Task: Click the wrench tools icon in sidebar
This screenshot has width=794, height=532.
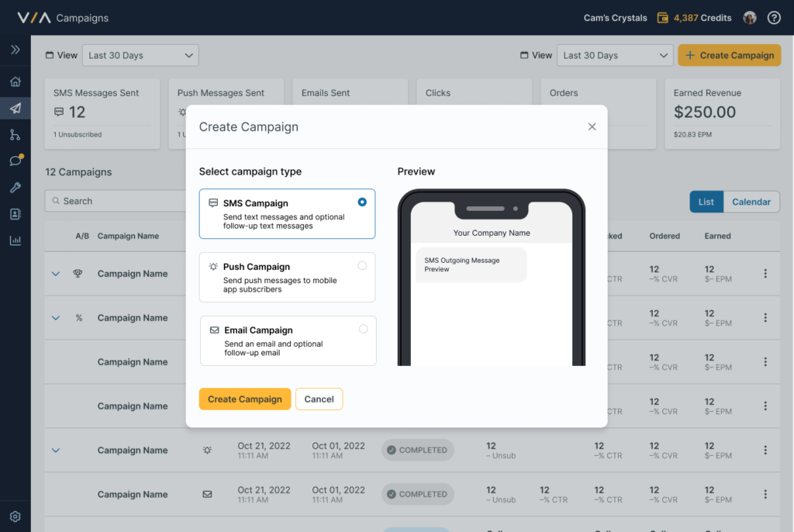Action: (x=15, y=188)
